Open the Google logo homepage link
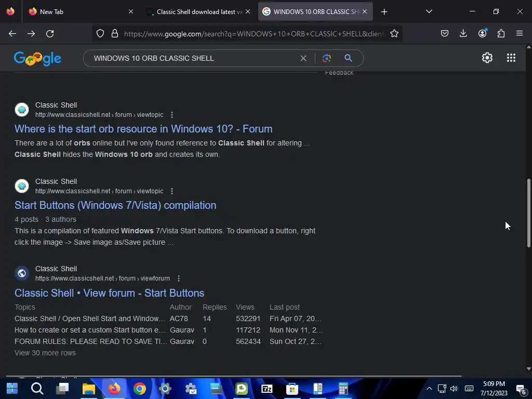 pyautogui.click(x=37, y=58)
